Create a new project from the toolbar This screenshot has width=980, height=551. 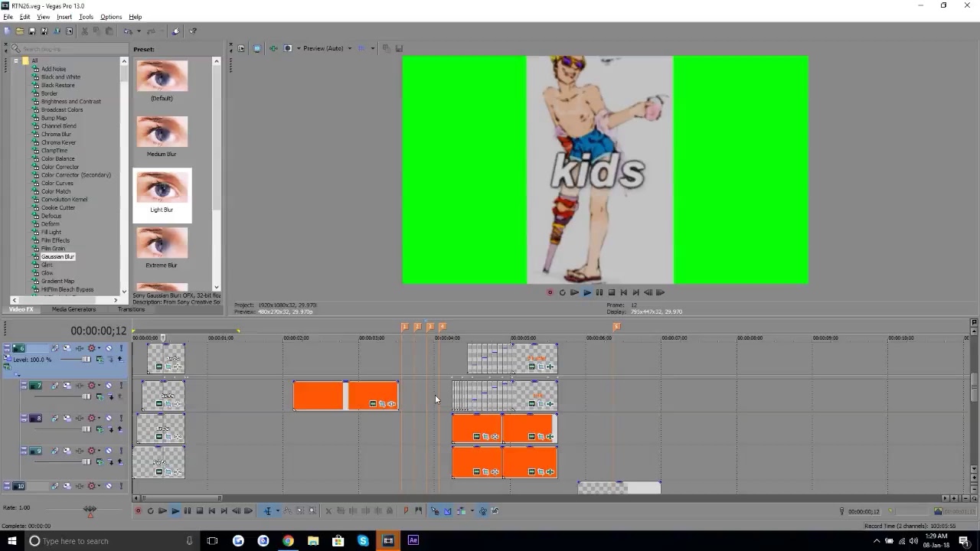click(7, 31)
